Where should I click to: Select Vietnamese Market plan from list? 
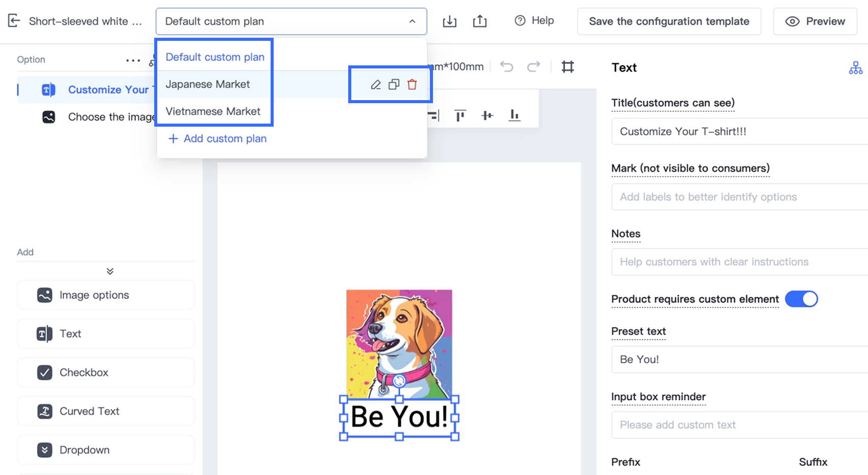click(213, 111)
